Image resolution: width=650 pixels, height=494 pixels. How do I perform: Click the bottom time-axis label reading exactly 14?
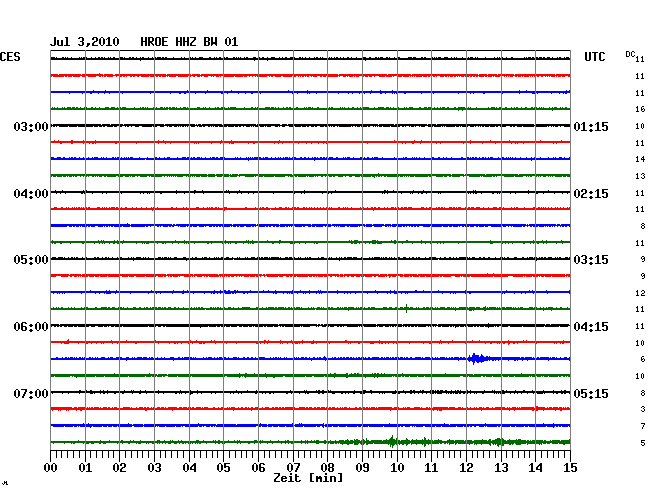tap(535, 467)
